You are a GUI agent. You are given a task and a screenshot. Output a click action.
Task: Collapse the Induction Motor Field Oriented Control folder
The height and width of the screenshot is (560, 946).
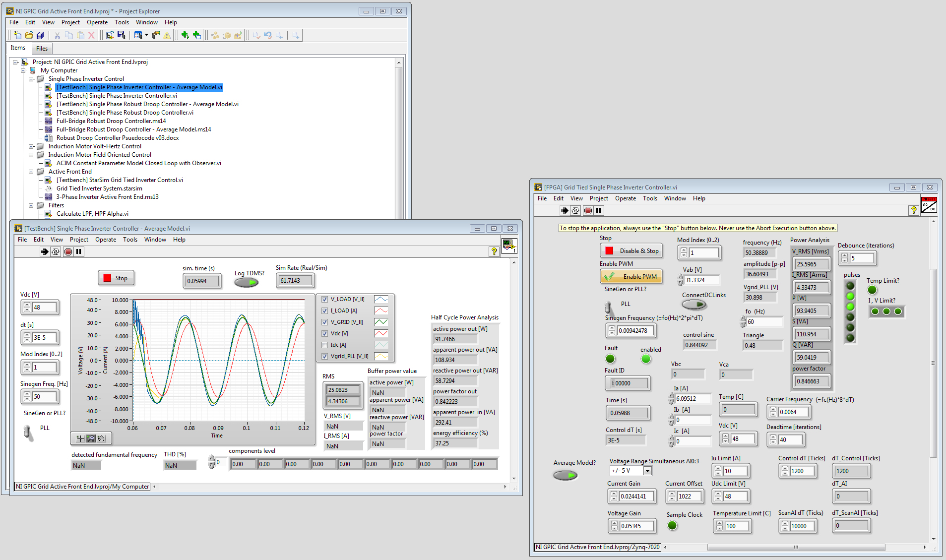click(x=31, y=155)
